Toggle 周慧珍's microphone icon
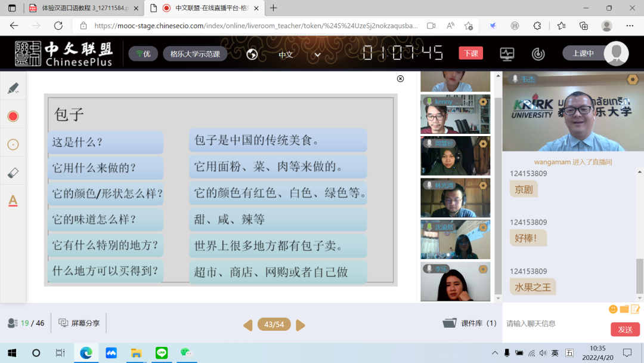The width and height of the screenshot is (644, 363). [429, 143]
